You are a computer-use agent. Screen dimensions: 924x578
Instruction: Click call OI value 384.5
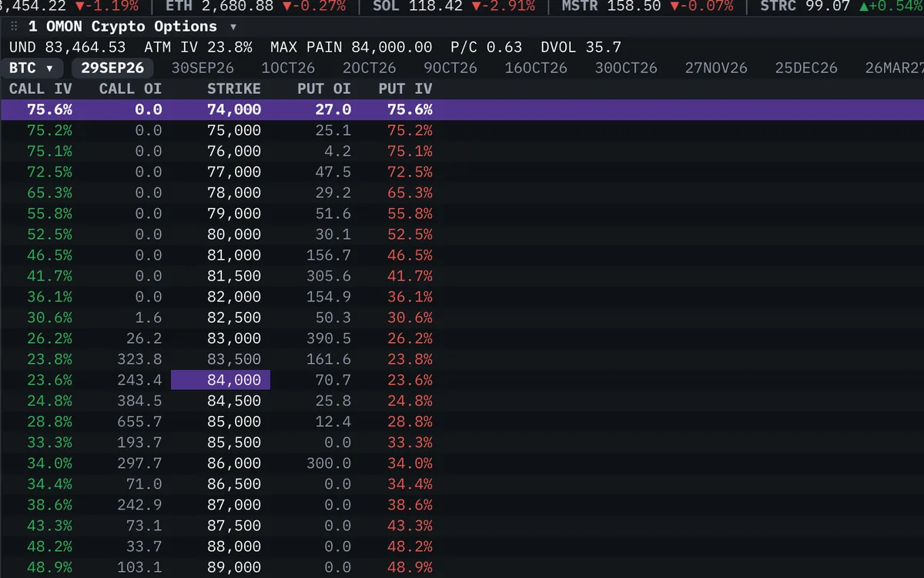(x=140, y=401)
